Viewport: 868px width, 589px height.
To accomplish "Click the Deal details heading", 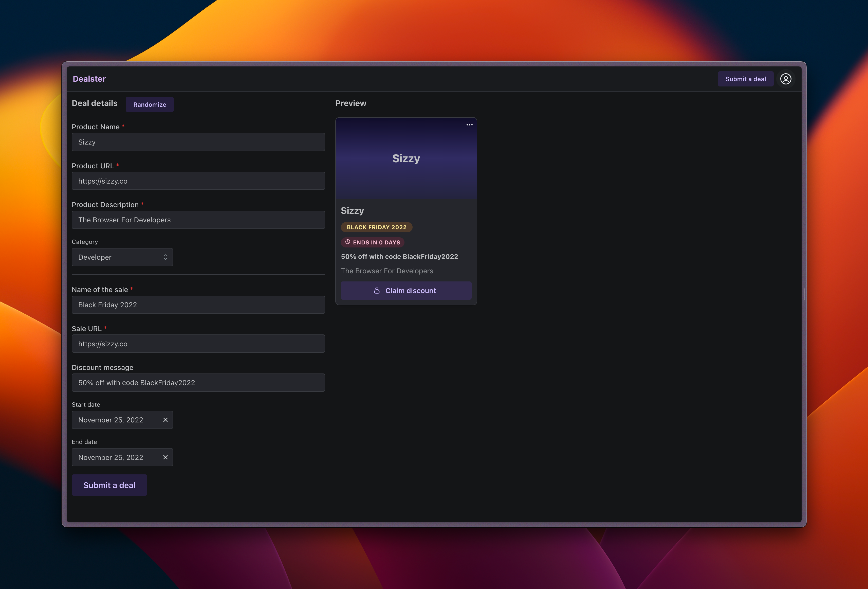I will (x=95, y=103).
